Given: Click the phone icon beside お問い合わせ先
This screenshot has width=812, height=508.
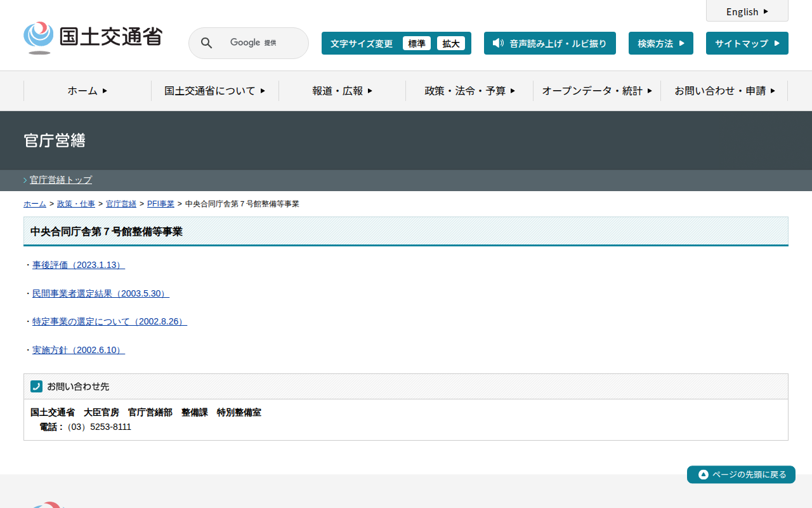Looking at the screenshot, I should [x=36, y=386].
